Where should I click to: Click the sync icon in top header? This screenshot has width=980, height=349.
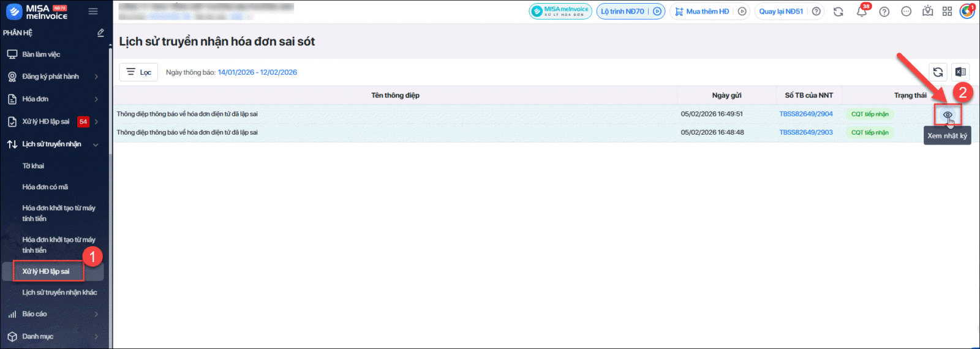tap(839, 12)
